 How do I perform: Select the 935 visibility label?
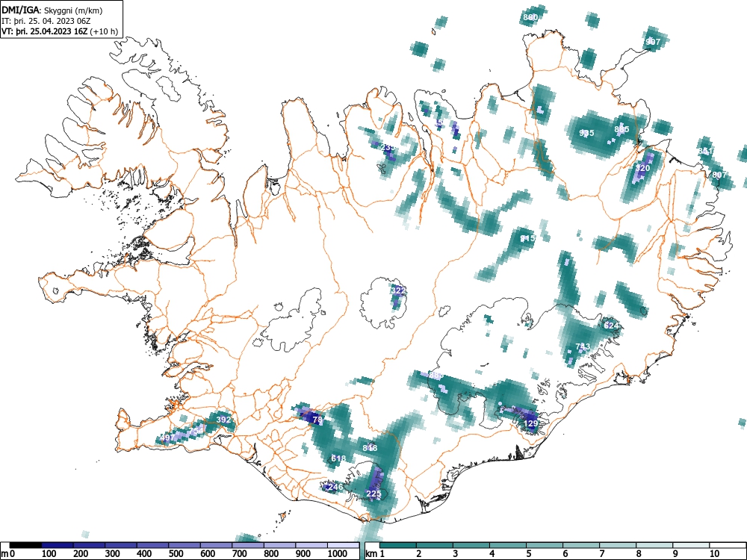point(586,133)
